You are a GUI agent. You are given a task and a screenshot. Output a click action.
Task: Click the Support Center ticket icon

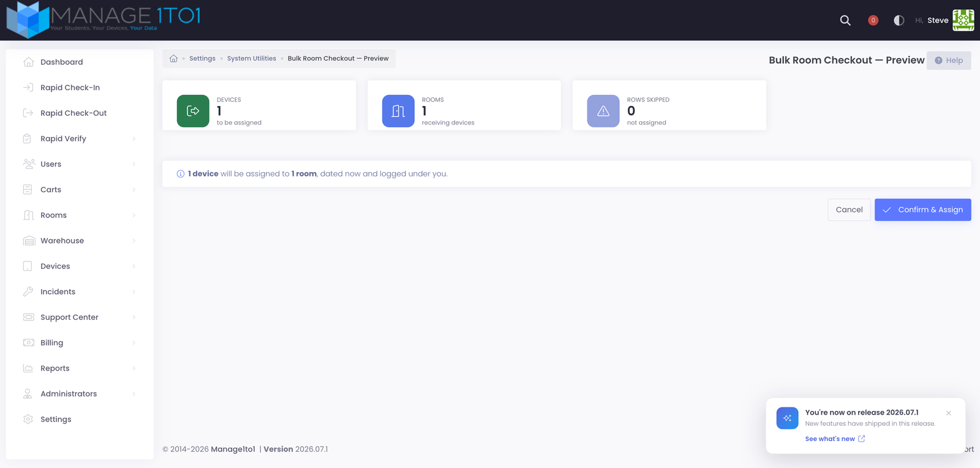[x=28, y=317]
